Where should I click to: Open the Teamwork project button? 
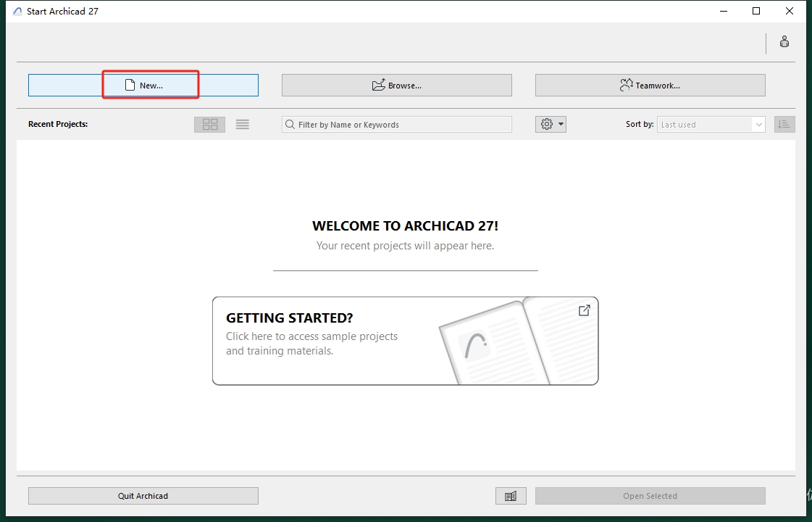(650, 85)
